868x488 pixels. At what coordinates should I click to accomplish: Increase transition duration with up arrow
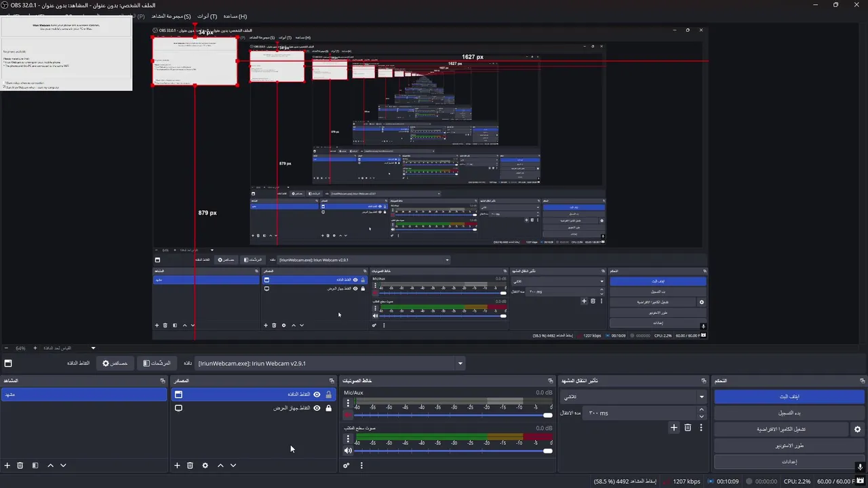pos(701,409)
